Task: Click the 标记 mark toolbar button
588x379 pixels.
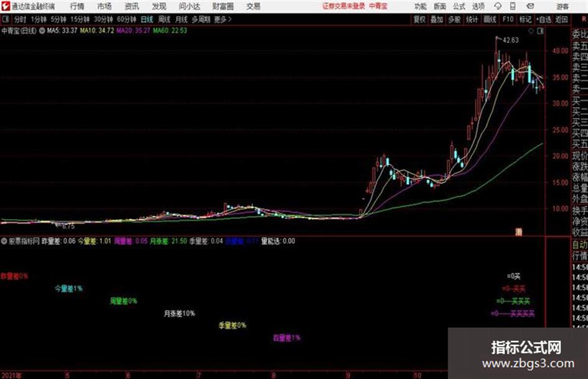Action: pyautogui.click(x=525, y=19)
